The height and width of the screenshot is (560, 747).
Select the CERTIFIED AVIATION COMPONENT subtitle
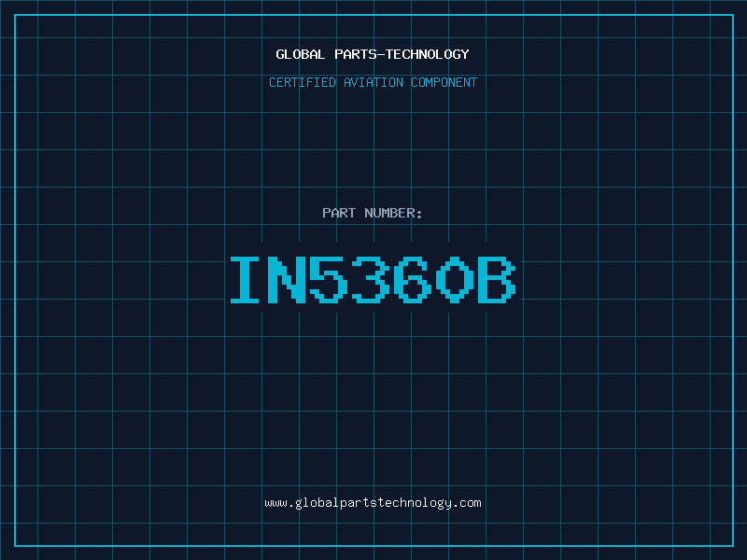coord(373,82)
